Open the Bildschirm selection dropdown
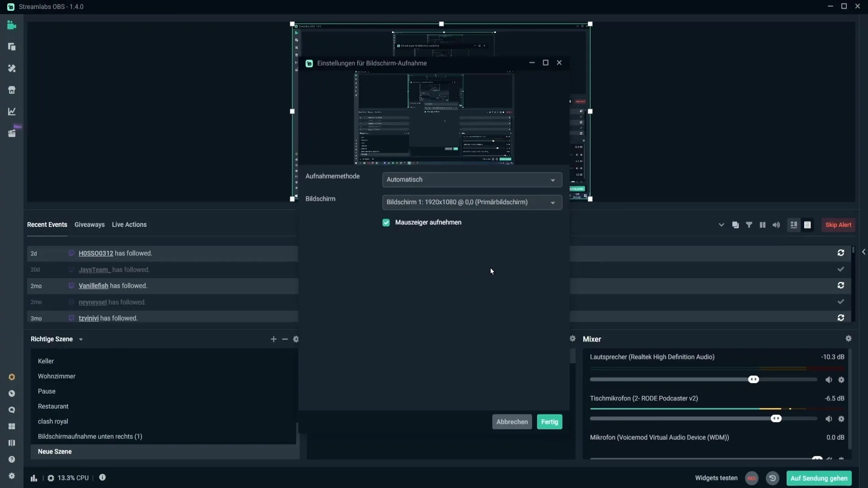Screen dimensions: 868x488 click(x=472, y=202)
